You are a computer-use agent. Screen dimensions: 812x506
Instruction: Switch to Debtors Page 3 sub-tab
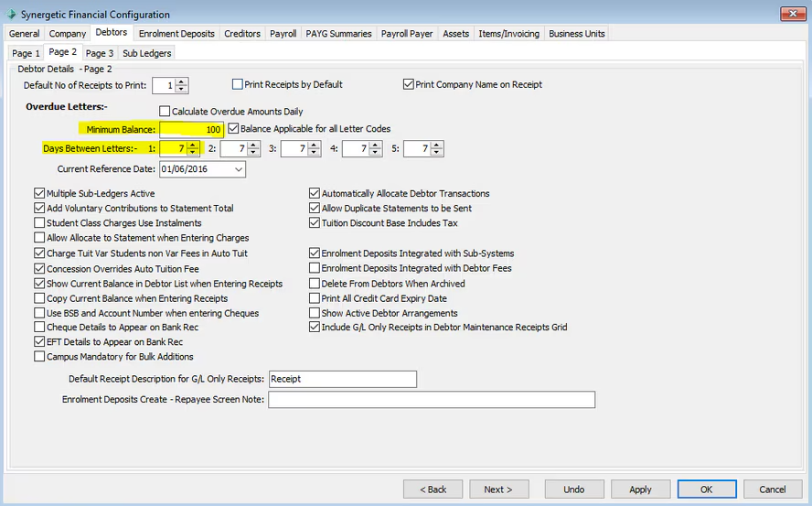coord(100,53)
